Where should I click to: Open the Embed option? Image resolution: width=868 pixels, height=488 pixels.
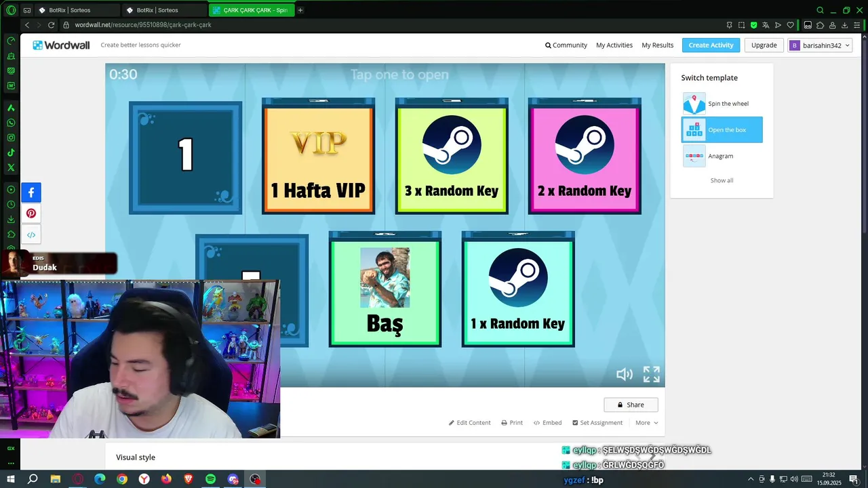coord(547,422)
